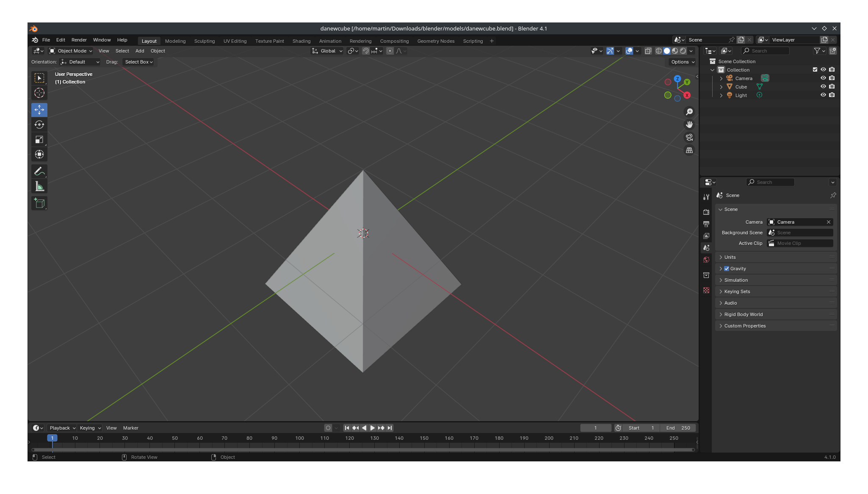Toggle X-ray display mode
This screenshot has width=868, height=494.
click(648, 51)
